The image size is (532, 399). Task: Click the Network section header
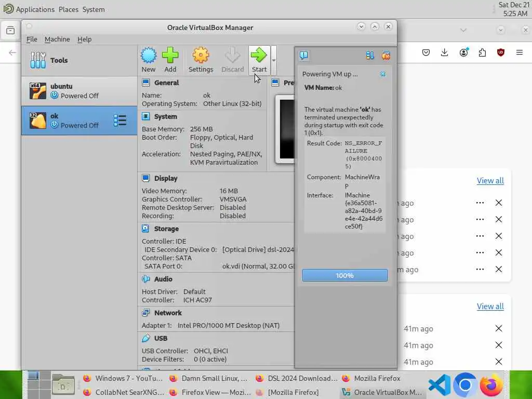click(x=168, y=312)
